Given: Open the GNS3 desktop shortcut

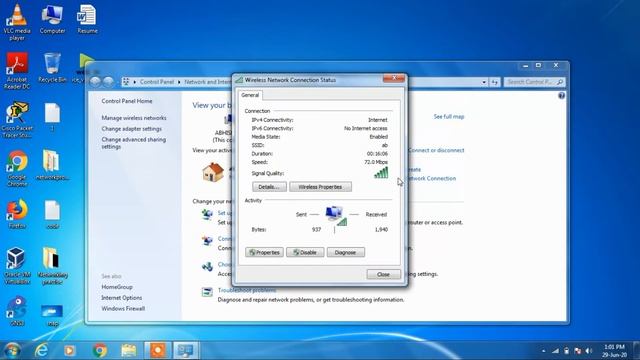Looking at the screenshot, I should pyautogui.click(x=17, y=311).
